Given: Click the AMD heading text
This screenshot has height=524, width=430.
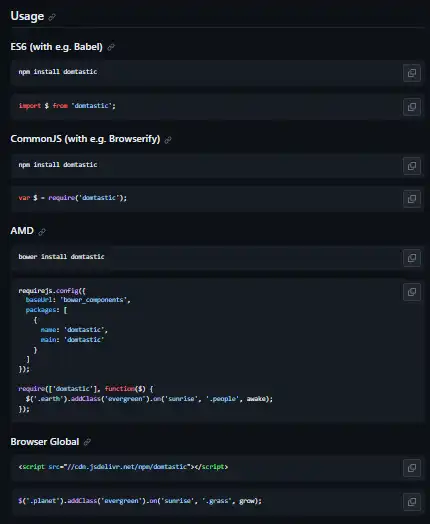Looking at the screenshot, I should coord(22,231).
